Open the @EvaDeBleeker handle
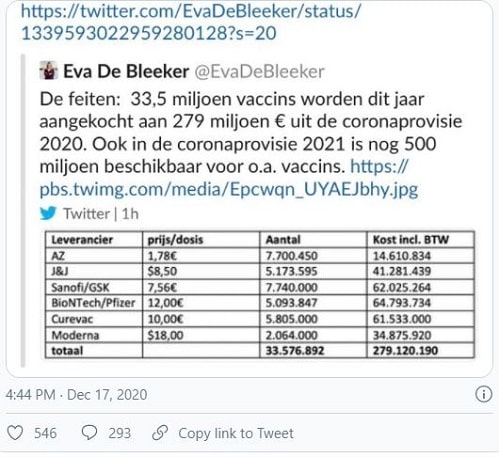 pyautogui.click(x=259, y=71)
